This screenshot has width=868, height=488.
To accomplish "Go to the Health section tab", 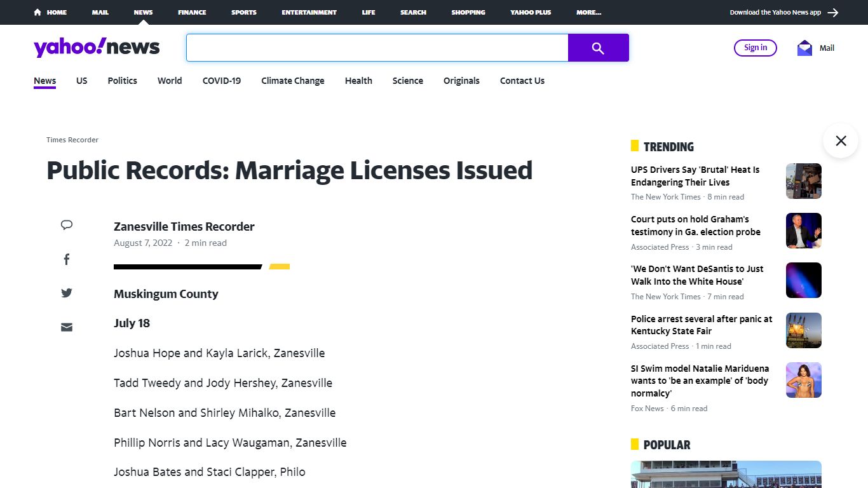I will point(358,81).
